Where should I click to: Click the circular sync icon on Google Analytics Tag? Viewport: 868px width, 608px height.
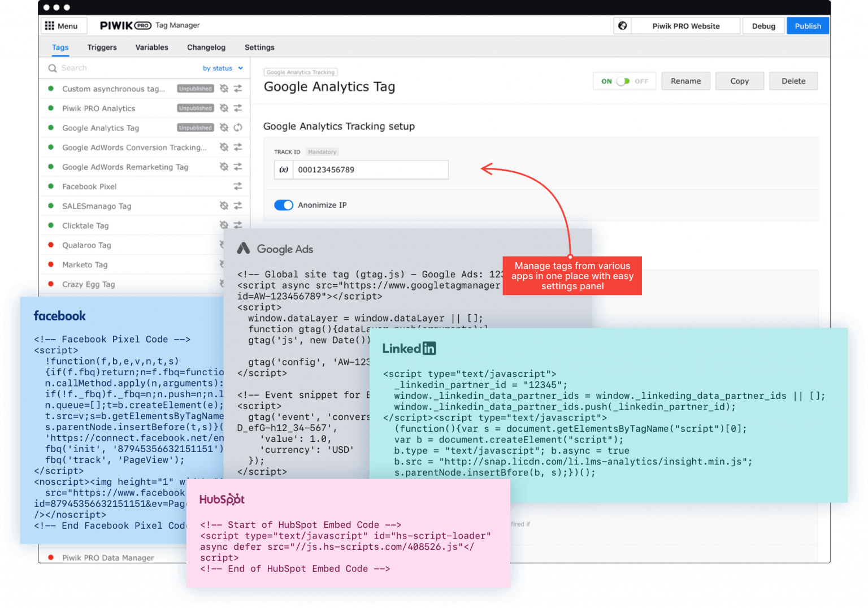pyautogui.click(x=238, y=128)
